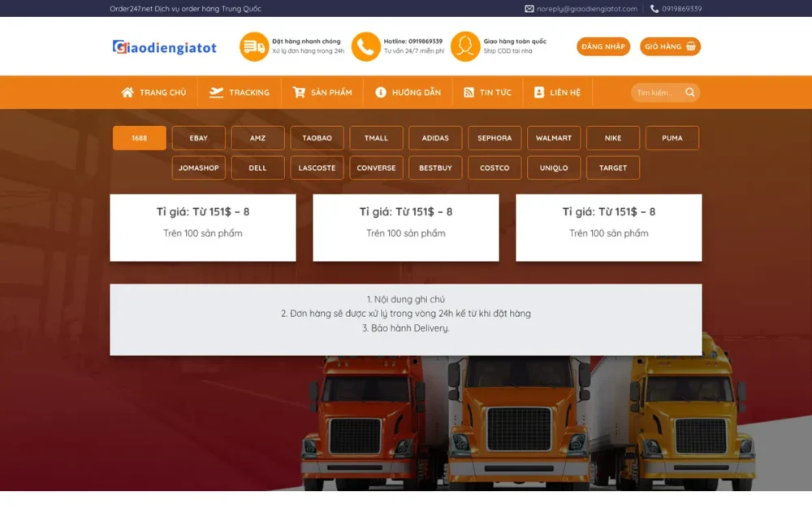Open the Giỏ Hàng cart button
812x508 pixels.
[x=670, y=46]
